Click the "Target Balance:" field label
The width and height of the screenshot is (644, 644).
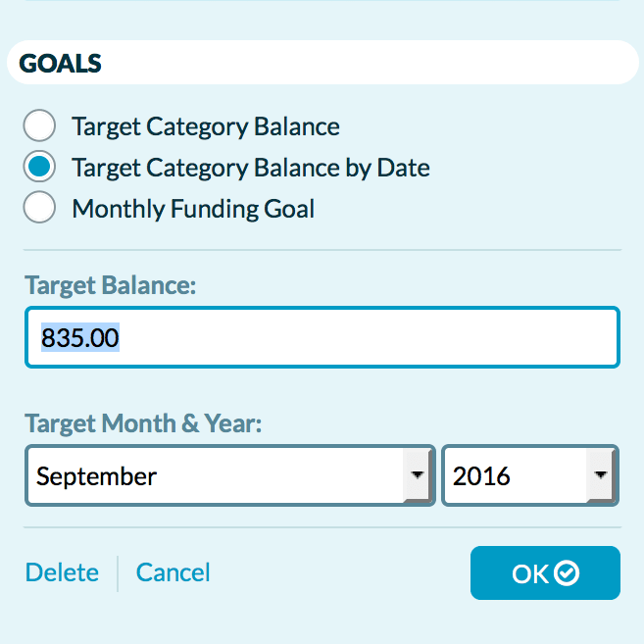(111, 285)
